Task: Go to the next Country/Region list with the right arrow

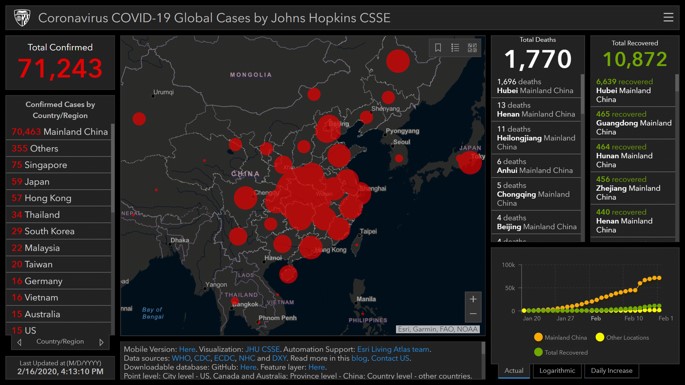Action: (x=101, y=342)
